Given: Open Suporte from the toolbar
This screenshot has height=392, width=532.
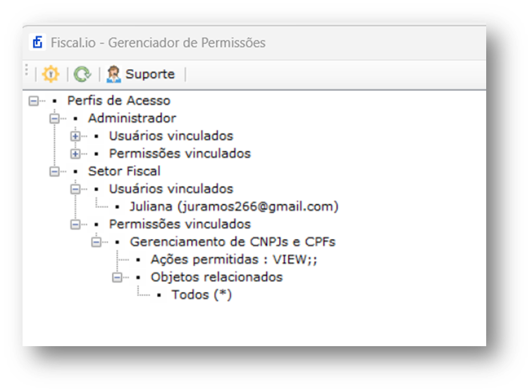Looking at the screenshot, I should pyautogui.click(x=140, y=74).
